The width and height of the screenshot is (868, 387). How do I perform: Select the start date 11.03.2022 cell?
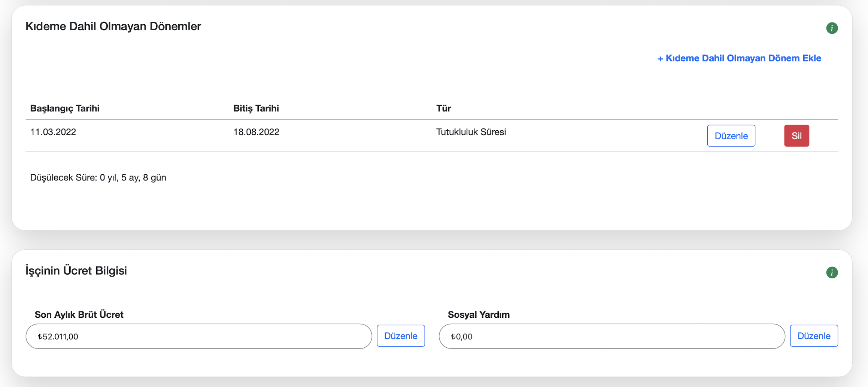coord(53,132)
